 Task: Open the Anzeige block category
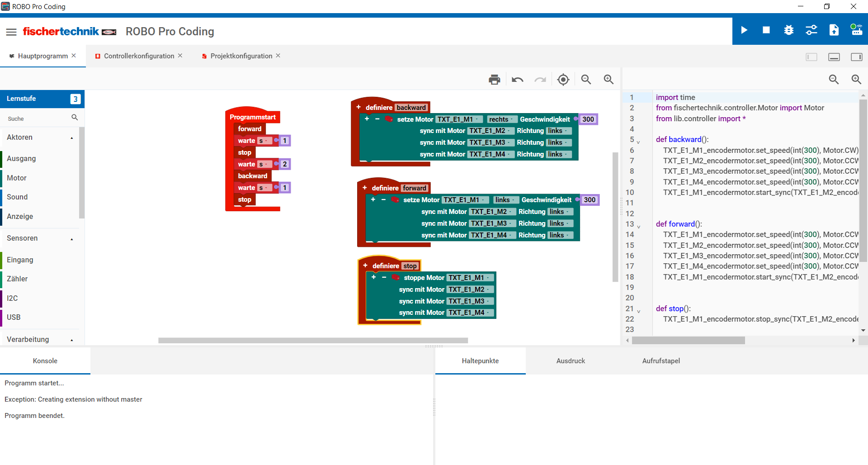click(39, 217)
